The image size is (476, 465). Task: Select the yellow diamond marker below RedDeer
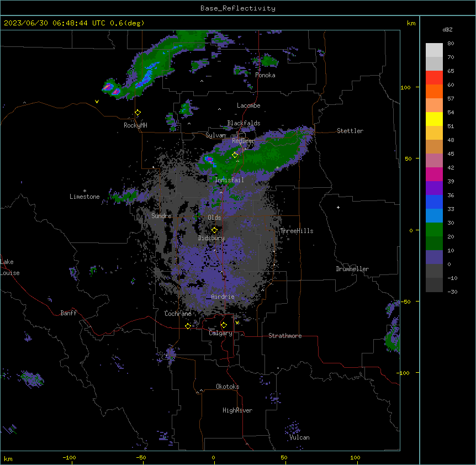point(235,155)
